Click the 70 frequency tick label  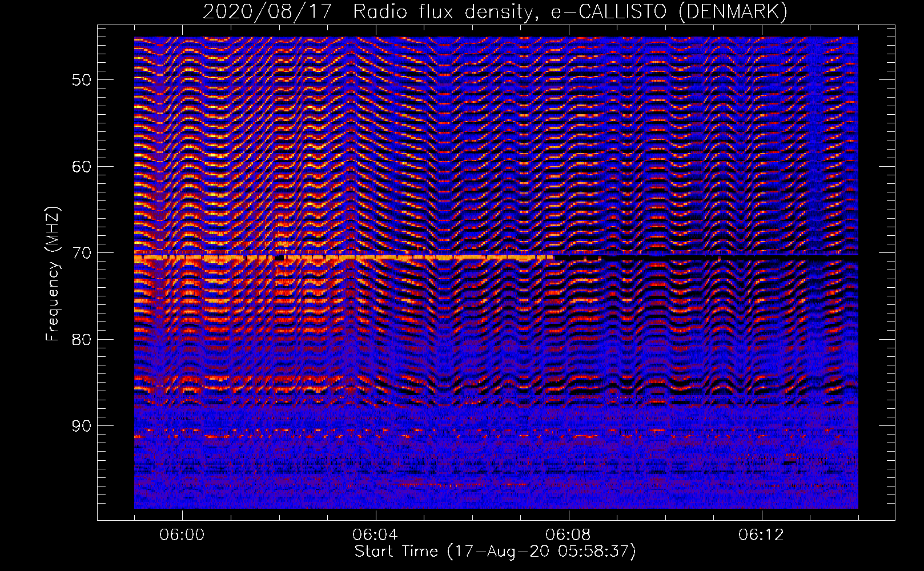[x=81, y=252]
